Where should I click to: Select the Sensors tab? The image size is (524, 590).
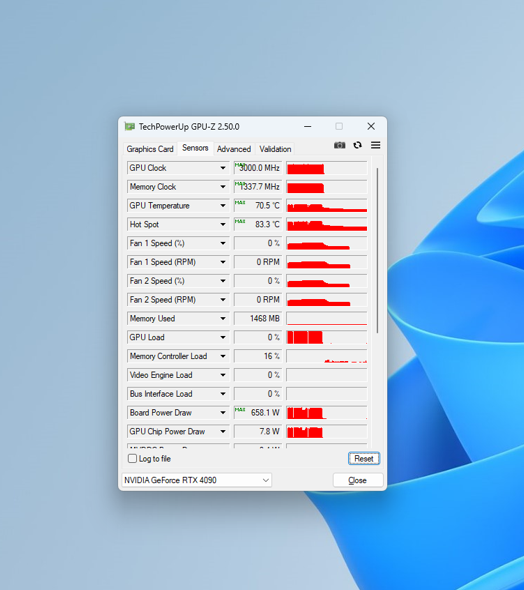(195, 148)
